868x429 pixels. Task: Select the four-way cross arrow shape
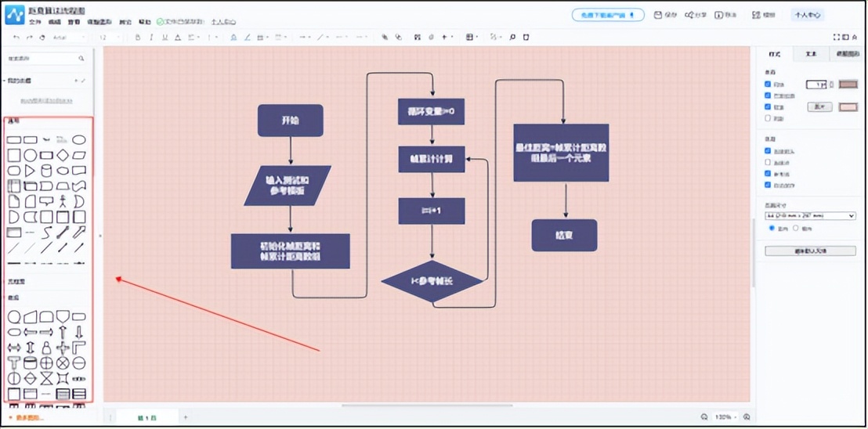point(63,347)
